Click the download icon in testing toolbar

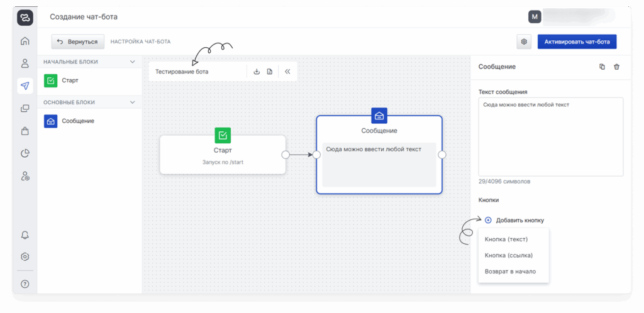tap(257, 72)
